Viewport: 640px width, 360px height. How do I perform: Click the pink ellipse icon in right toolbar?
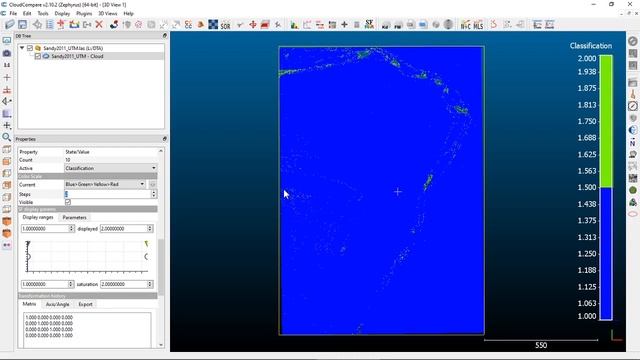pos(633,214)
